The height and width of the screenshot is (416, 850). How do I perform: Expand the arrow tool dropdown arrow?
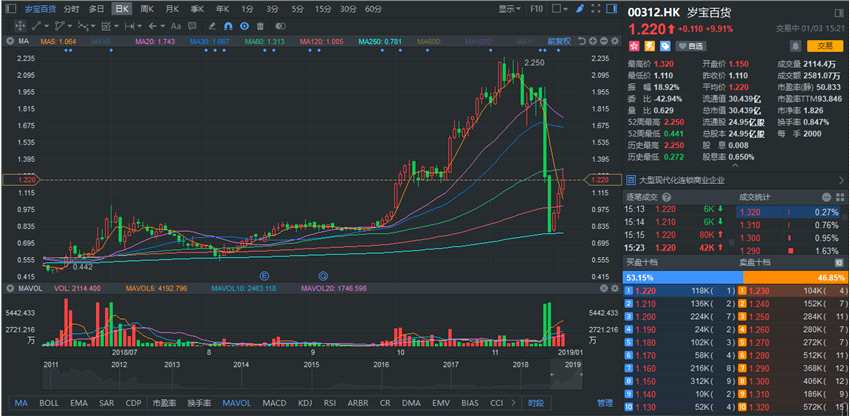coord(163,26)
